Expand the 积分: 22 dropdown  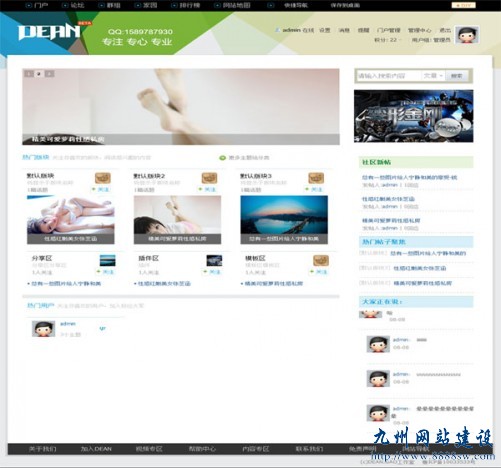387,40
